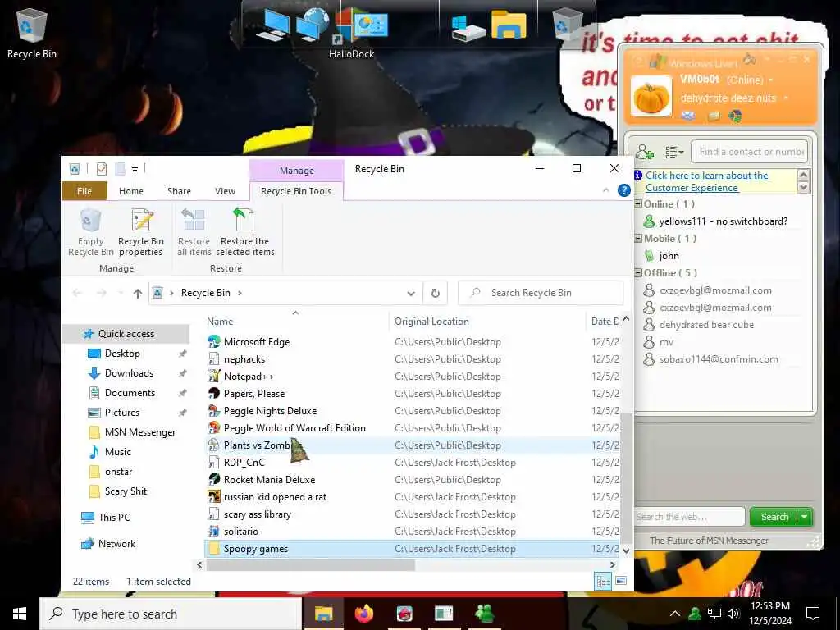Open HalloDock file explorer folder icon
The width and height of the screenshot is (840, 630).
[x=509, y=25]
